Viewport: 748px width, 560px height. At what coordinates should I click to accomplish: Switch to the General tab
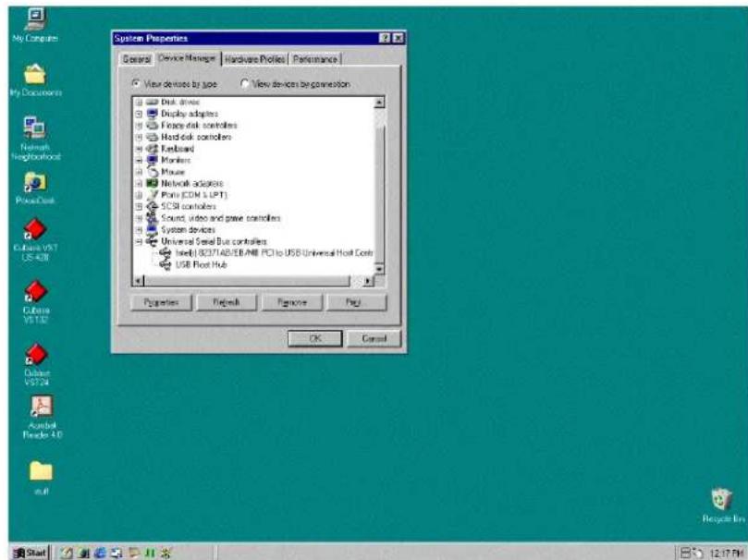point(137,59)
